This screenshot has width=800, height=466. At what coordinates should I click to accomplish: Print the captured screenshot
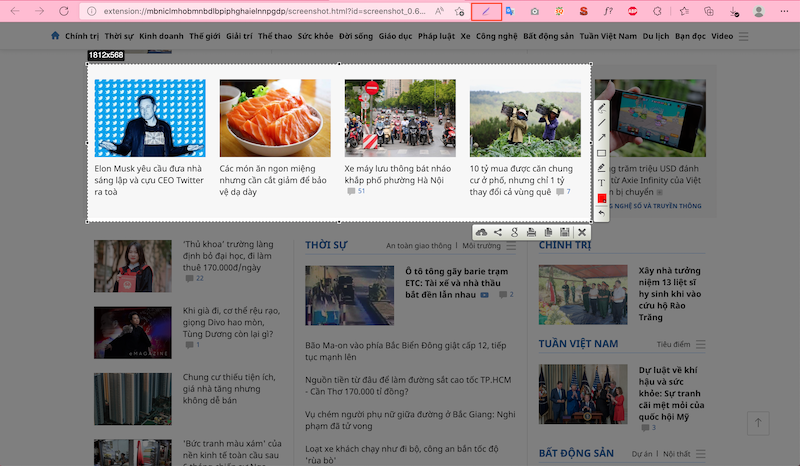(x=532, y=232)
